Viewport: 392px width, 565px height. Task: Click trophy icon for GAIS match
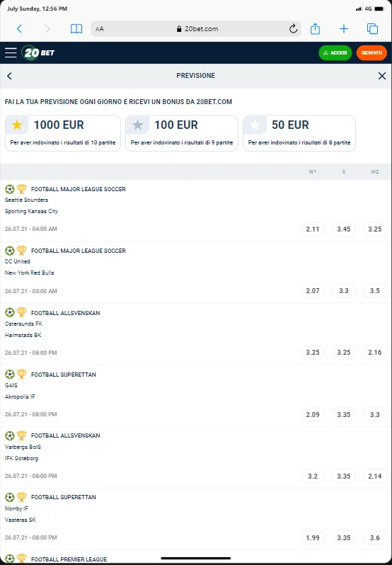(x=22, y=374)
